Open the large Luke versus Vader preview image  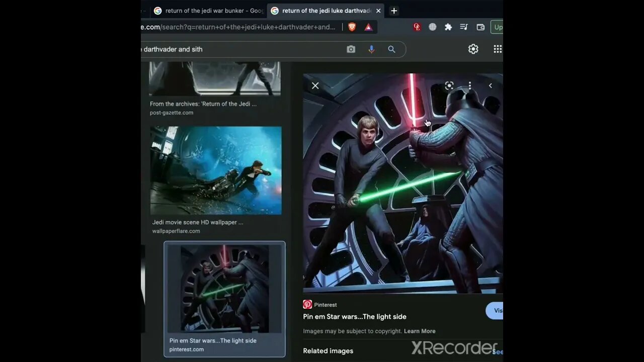coord(403,184)
